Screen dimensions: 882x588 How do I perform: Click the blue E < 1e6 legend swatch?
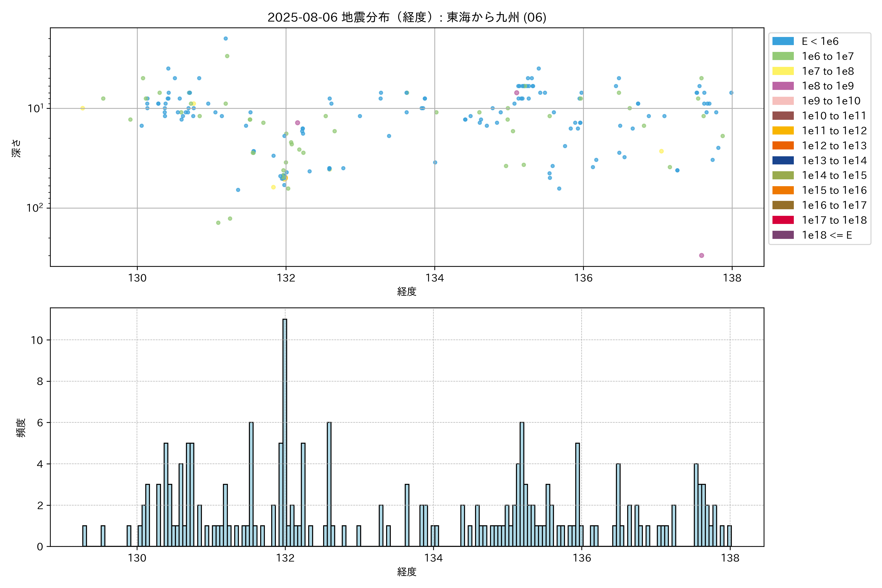[783, 41]
